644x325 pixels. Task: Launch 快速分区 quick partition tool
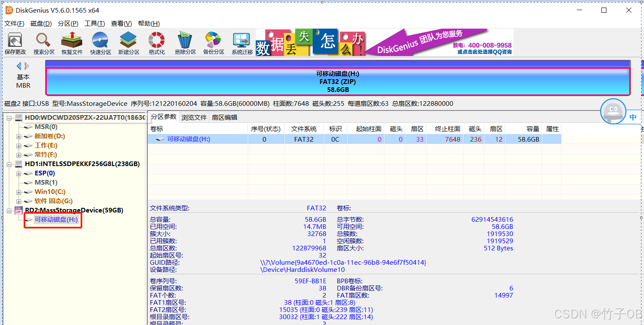(100, 42)
